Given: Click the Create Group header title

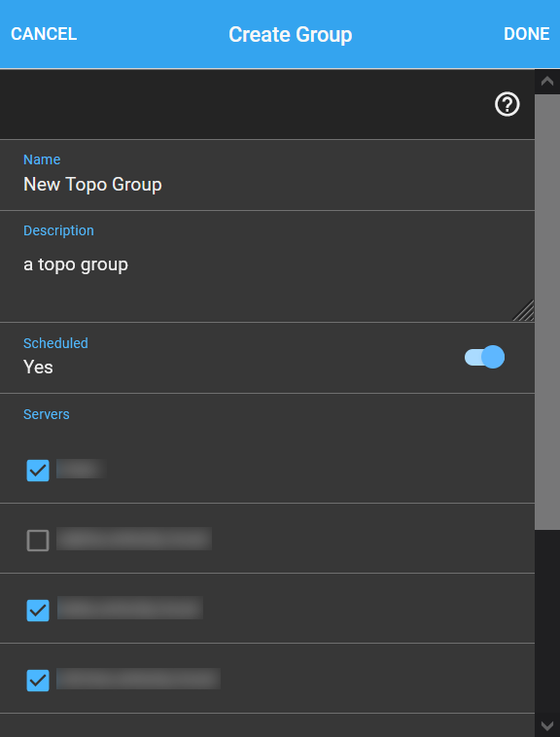Looking at the screenshot, I should (291, 34).
